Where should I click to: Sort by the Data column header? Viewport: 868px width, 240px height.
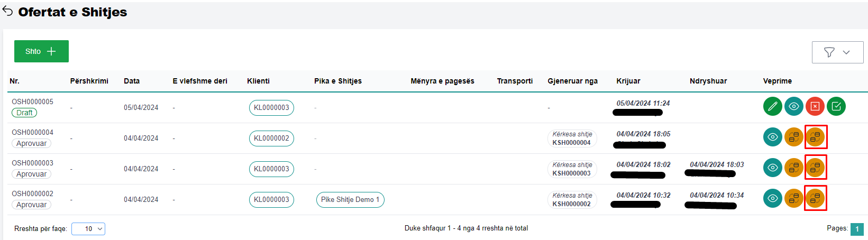pyautogui.click(x=132, y=81)
